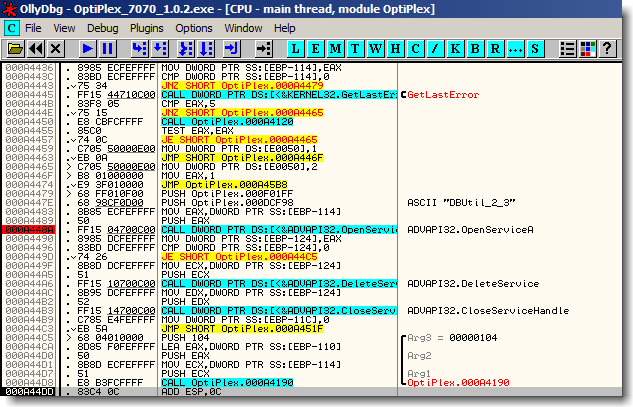
Task: Show Run trace with the dots button
Action: pyautogui.click(x=515, y=49)
